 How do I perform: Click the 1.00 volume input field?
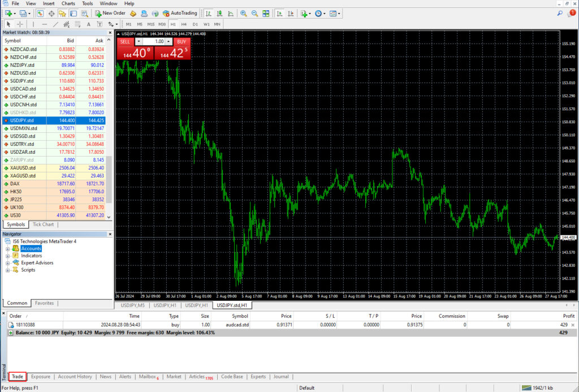point(154,41)
